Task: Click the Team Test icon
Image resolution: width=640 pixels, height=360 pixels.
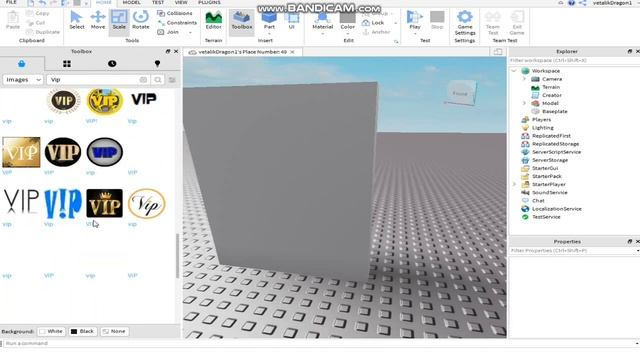Action: tap(493, 22)
